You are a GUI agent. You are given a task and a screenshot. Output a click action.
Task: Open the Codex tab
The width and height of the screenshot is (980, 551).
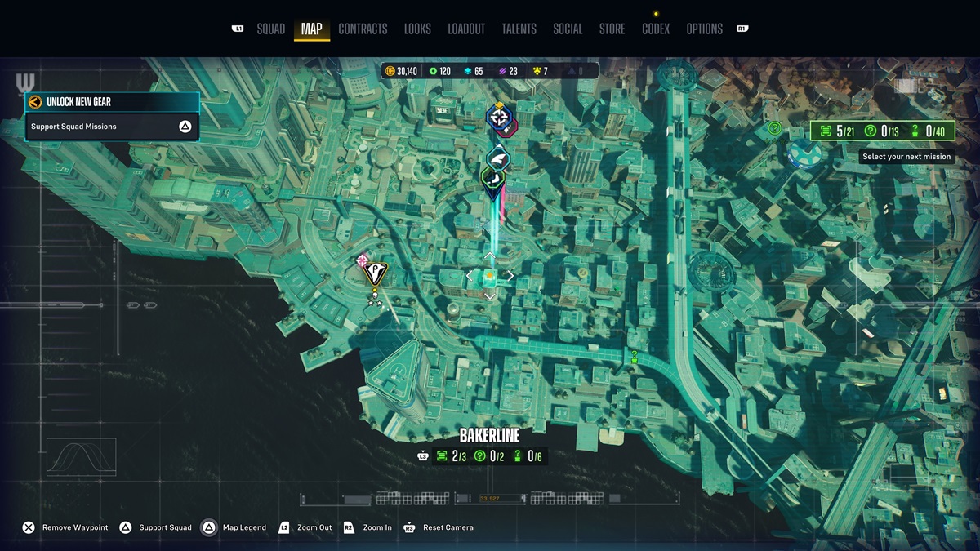coord(655,29)
